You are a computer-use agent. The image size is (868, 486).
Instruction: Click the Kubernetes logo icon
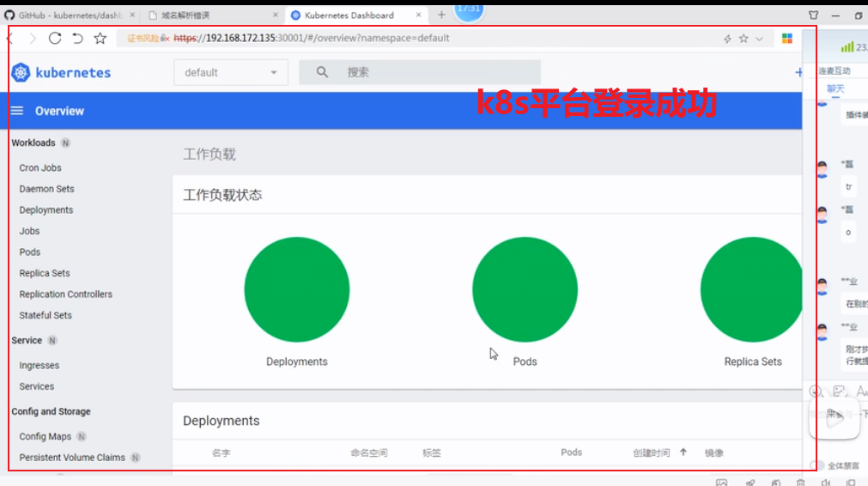21,72
